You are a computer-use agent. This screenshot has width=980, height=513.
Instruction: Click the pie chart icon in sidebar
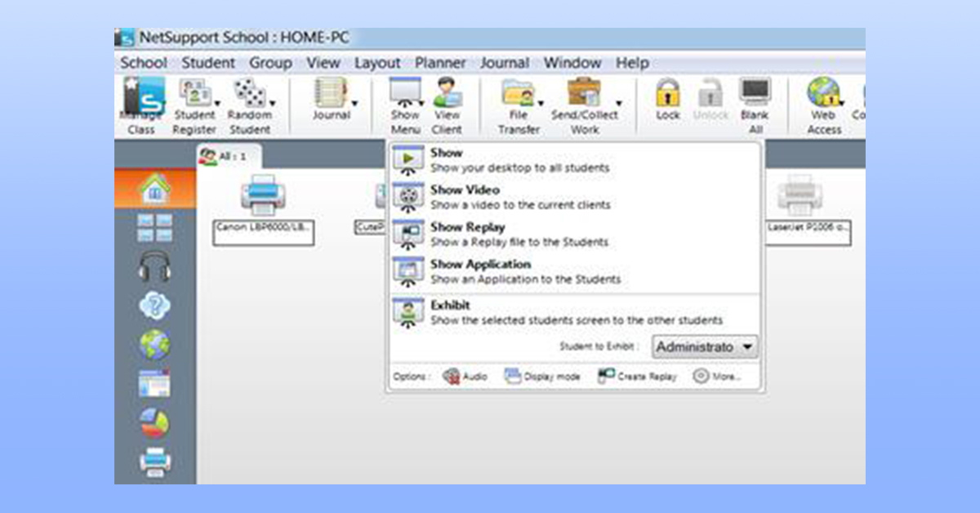click(154, 422)
